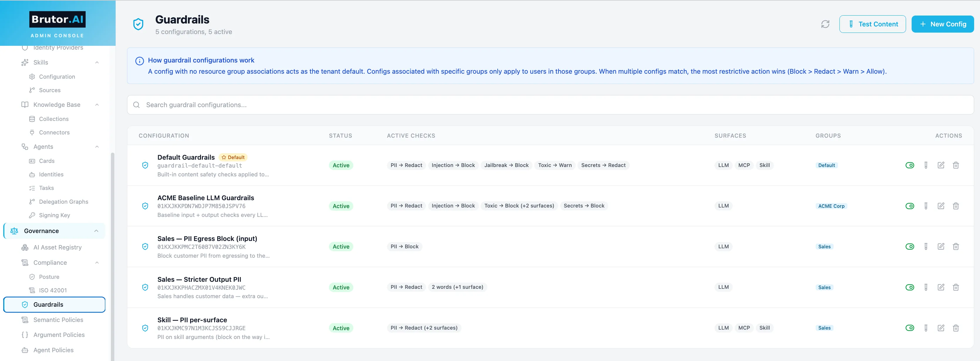This screenshot has height=361, width=980.
Task: Test the Default Guardrails config via test-tube icon
Action: 926,165
